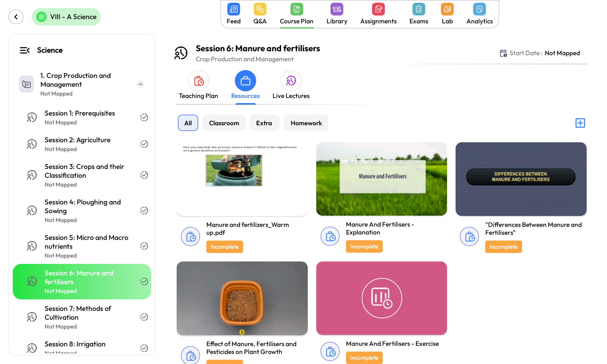Collapse the Science sidebar menu

[x=25, y=50]
